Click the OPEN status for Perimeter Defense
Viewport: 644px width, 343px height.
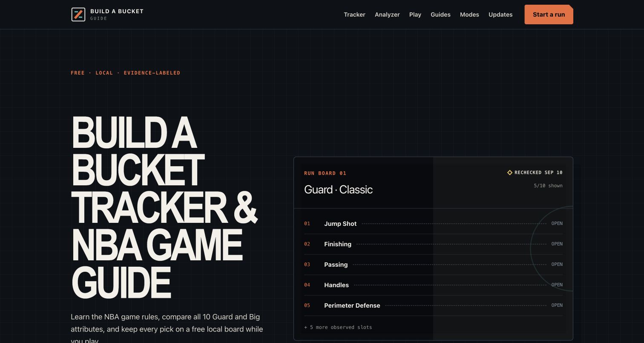tap(557, 305)
